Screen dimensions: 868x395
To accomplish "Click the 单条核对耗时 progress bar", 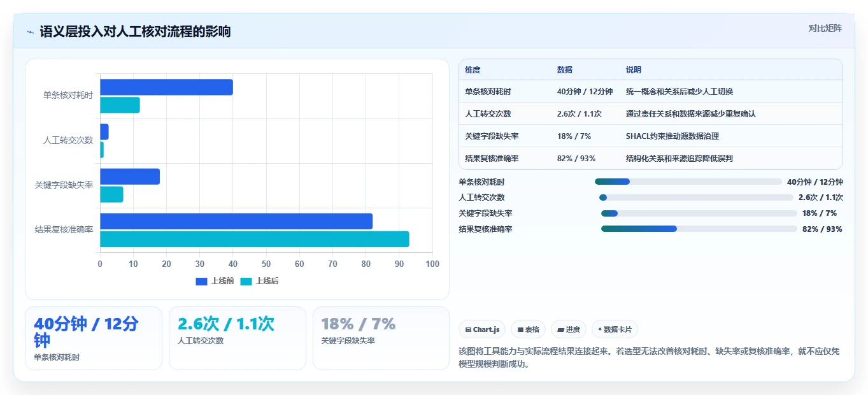I will tap(688, 182).
